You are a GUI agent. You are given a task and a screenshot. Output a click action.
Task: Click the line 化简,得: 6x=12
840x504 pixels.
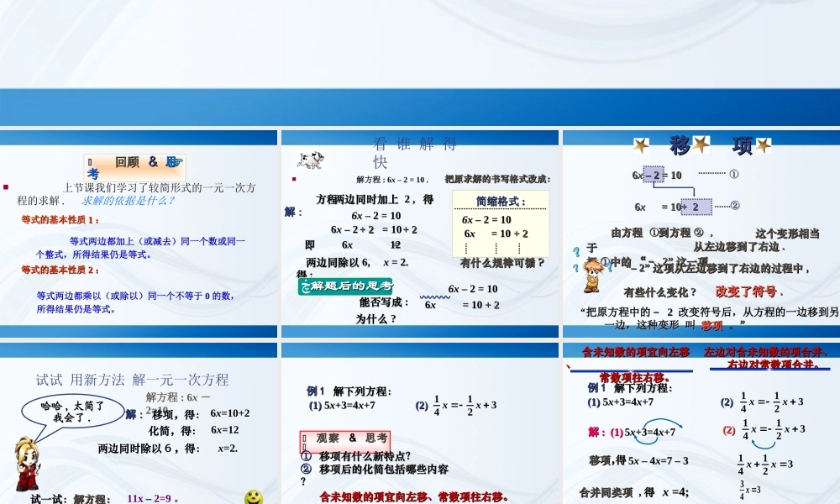pyautogui.click(x=194, y=430)
